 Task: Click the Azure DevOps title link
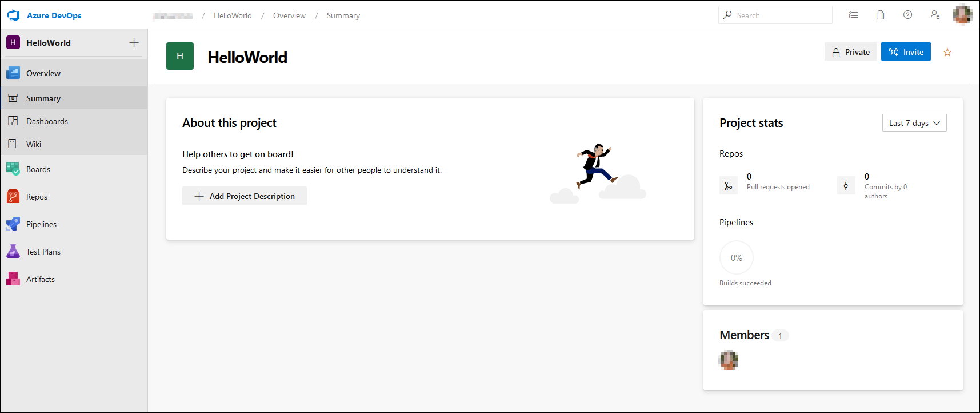[x=54, y=15]
